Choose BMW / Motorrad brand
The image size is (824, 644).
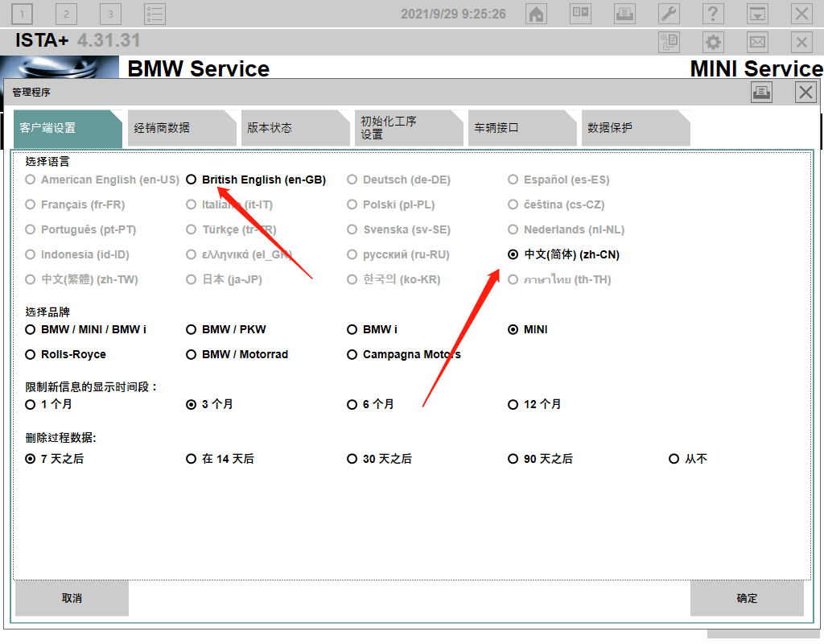click(237, 354)
